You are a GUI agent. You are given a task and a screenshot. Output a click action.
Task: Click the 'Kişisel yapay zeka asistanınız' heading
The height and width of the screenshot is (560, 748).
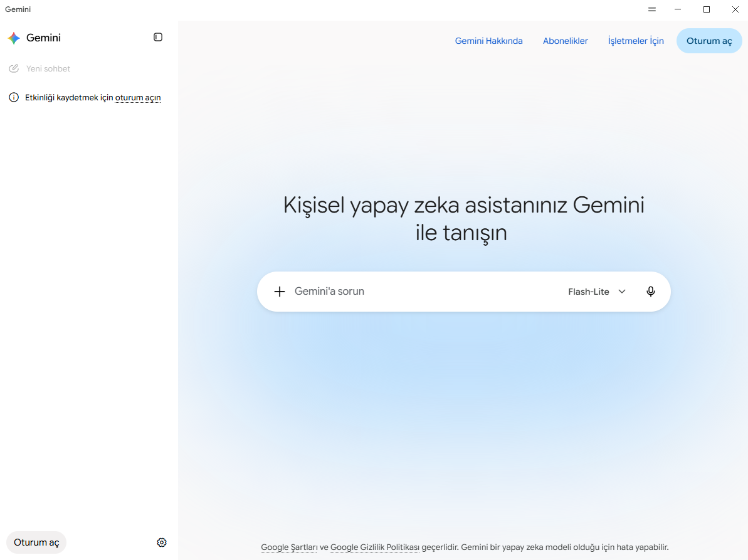(464, 219)
